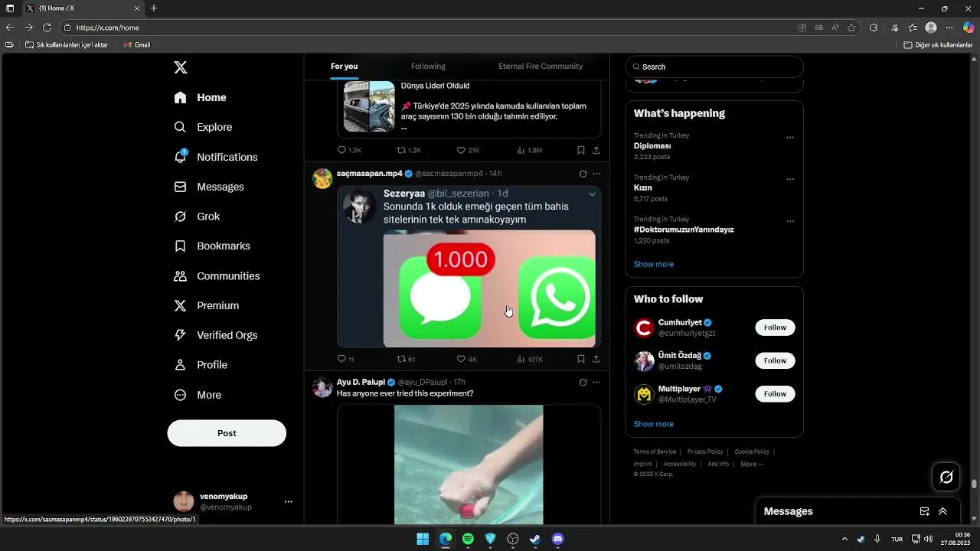Open Kızın trend options

pyautogui.click(x=790, y=180)
